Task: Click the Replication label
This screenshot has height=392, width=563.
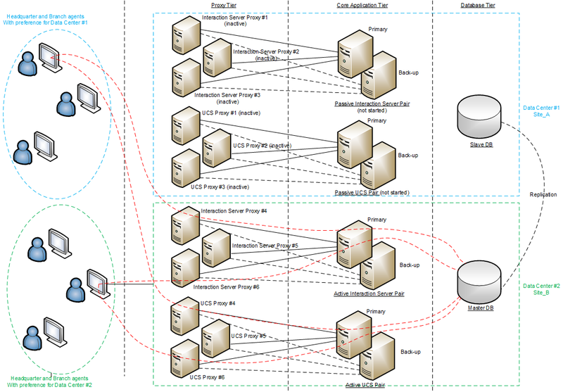Action: [x=543, y=194]
